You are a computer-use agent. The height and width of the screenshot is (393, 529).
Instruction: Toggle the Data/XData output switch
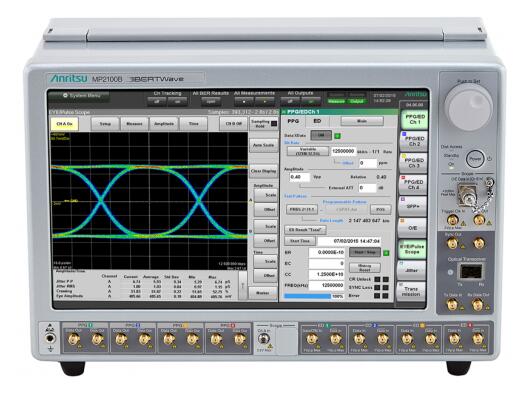click(x=321, y=135)
